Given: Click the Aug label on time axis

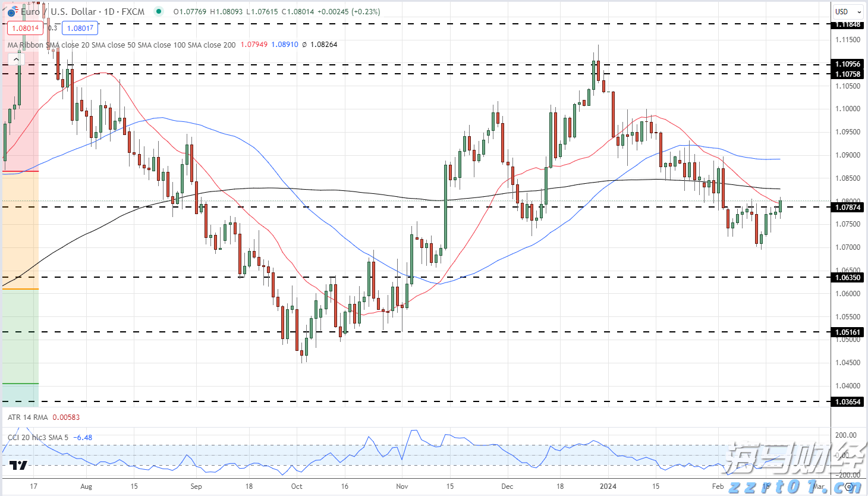Looking at the screenshot, I should (86, 486).
